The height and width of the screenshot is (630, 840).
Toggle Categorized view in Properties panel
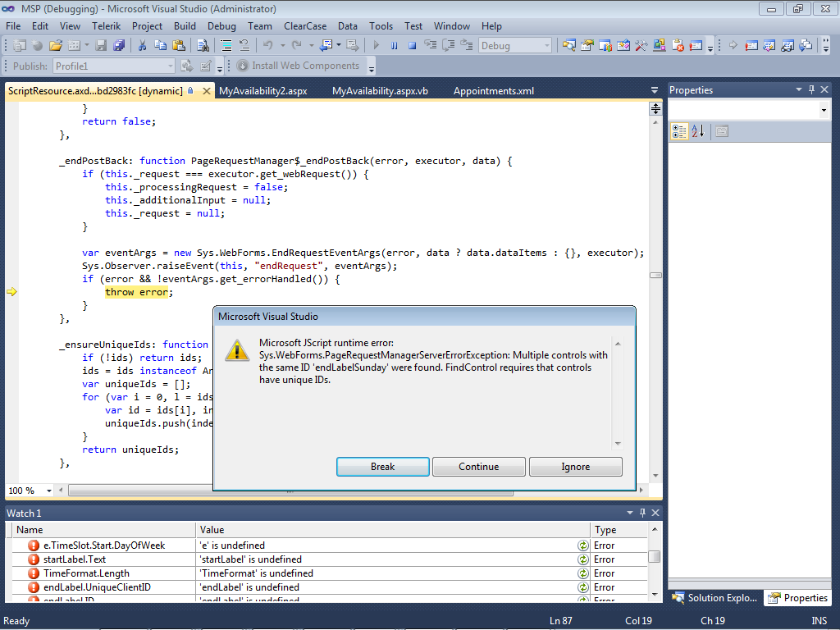pyautogui.click(x=679, y=130)
